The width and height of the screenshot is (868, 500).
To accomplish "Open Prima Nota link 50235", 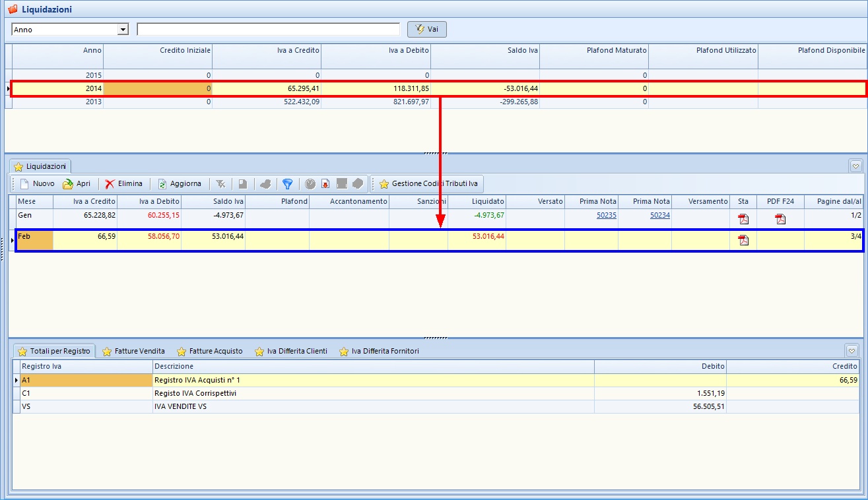I will pyautogui.click(x=606, y=215).
